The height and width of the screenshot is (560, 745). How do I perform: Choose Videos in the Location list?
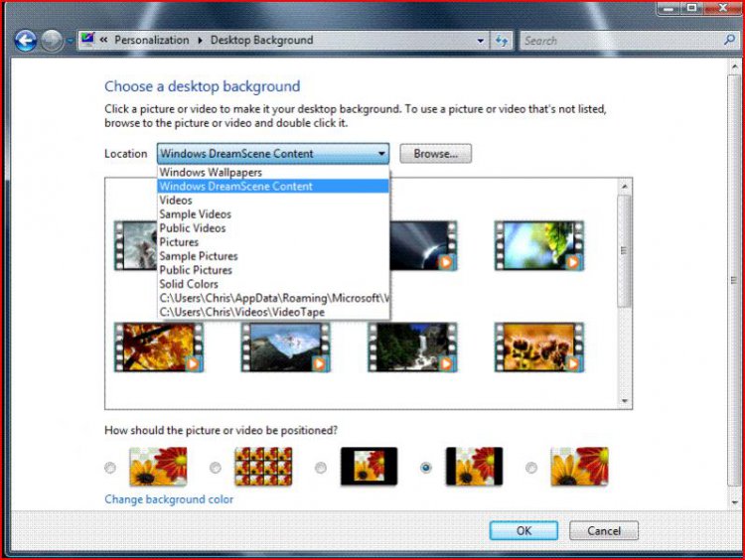pos(273,200)
